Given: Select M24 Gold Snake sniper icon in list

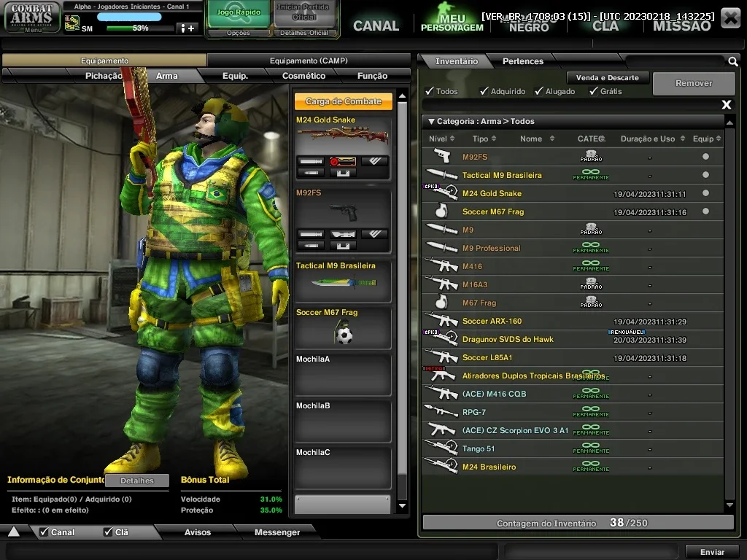Looking at the screenshot, I should 442,192.
